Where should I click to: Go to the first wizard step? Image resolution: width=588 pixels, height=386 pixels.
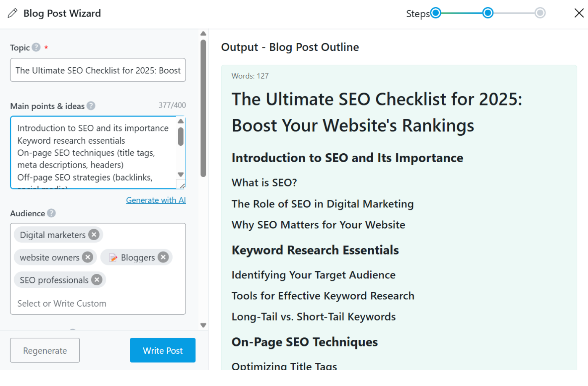(436, 13)
